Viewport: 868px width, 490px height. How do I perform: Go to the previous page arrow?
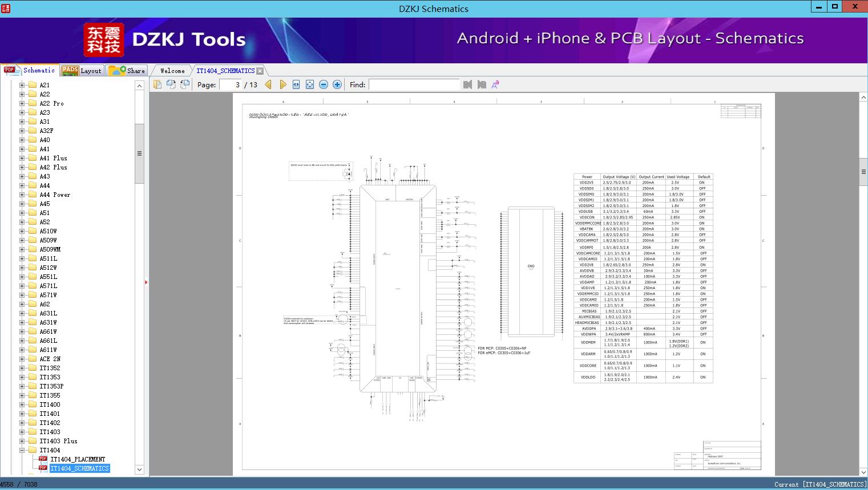(268, 84)
